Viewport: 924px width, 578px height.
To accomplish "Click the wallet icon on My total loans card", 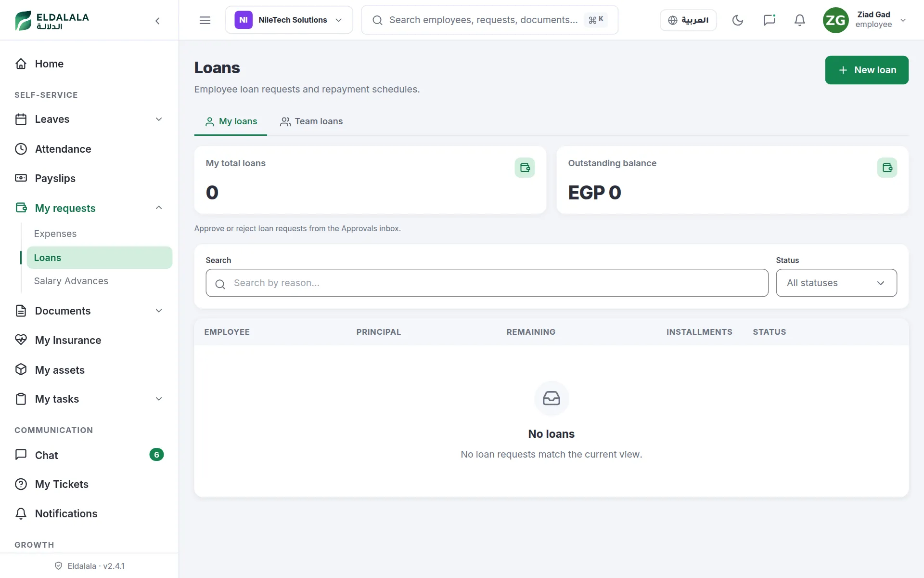I will tap(525, 168).
